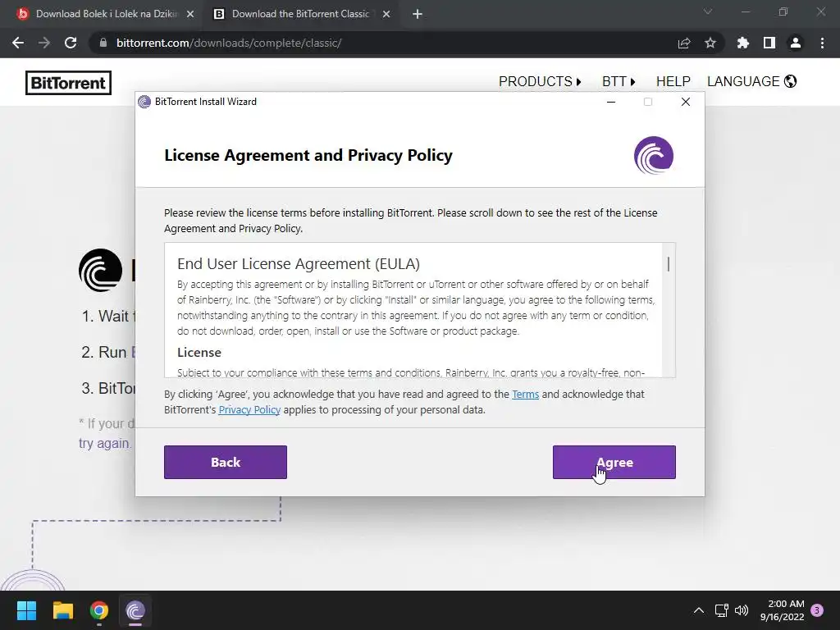Image resolution: width=840 pixels, height=630 pixels.
Task: Click the BitTorrent installer taskbar icon
Action: point(135,610)
